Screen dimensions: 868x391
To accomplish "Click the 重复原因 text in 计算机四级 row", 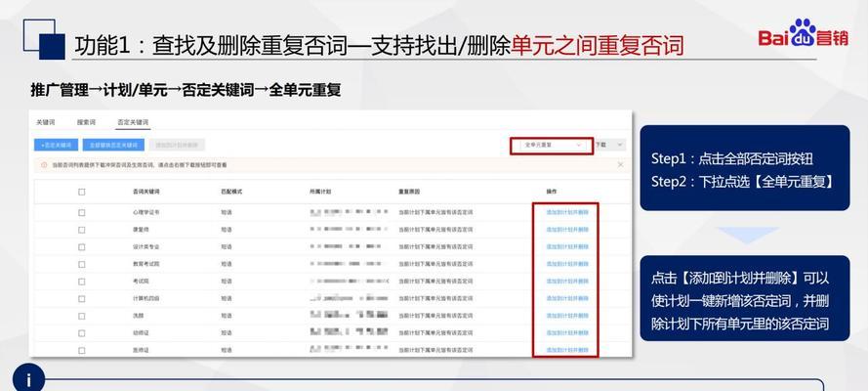I will click(435, 298).
